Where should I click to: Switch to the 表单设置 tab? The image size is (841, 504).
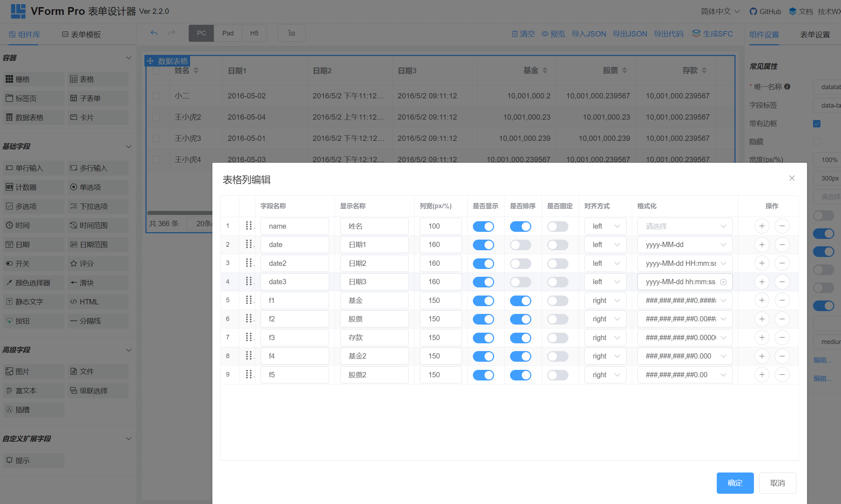[815, 34]
